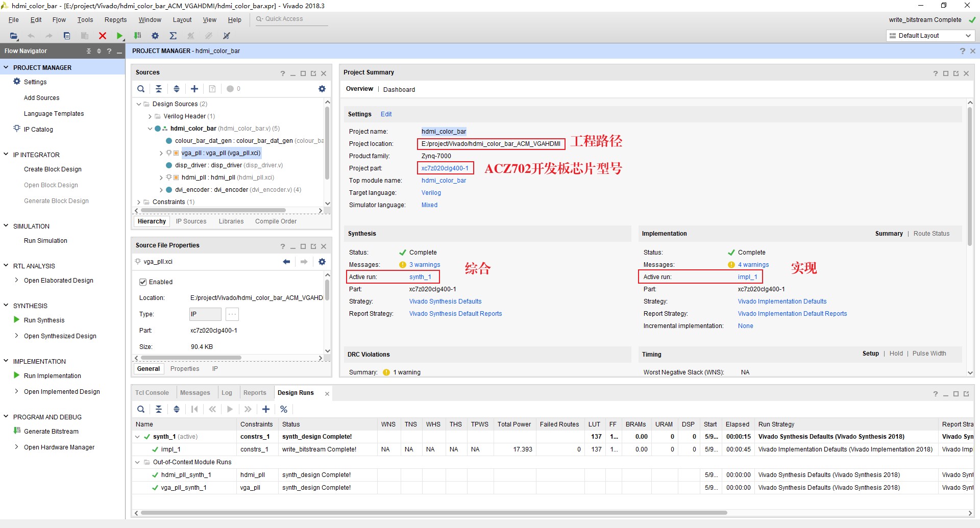
Task: Click Quick Access search field
Action: [291, 19]
